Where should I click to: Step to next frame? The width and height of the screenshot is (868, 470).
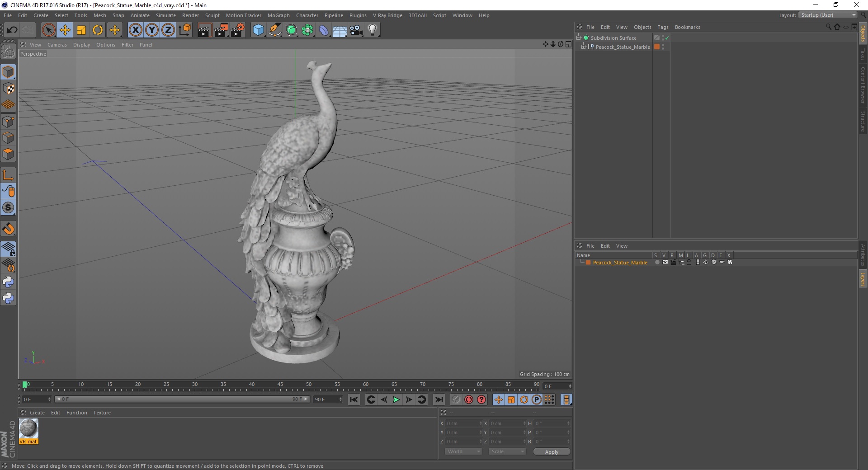[x=409, y=399]
